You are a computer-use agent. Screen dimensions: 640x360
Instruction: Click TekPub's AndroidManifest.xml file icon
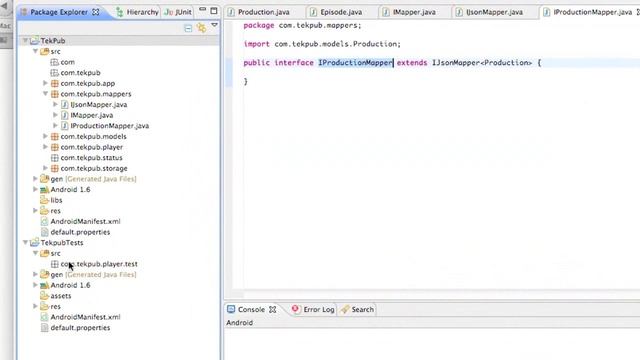44,221
